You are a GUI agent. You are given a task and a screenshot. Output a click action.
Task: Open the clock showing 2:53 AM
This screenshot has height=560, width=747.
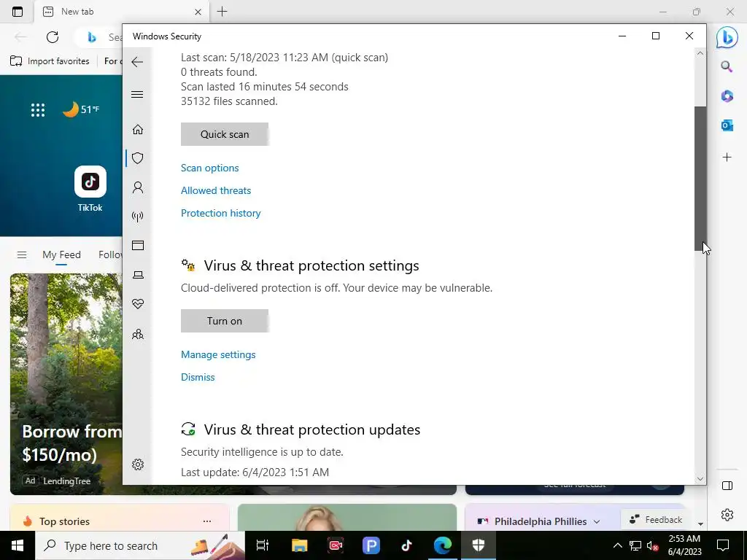pos(684,545)
